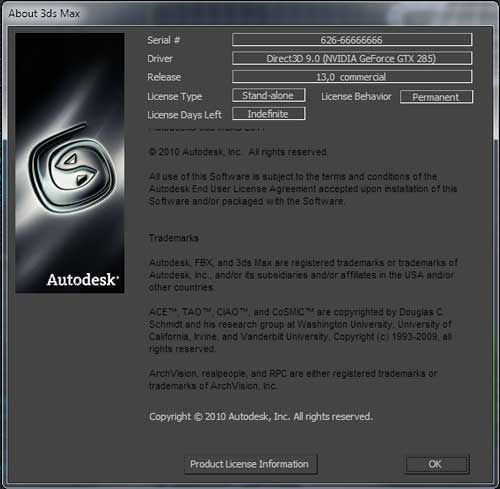Click the End User License Agreement paragraph
500x489 pixels.
coord(303,189)
